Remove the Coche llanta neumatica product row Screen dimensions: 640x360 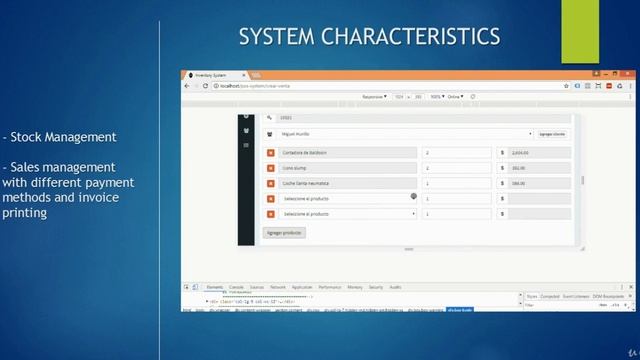[271, 184]
